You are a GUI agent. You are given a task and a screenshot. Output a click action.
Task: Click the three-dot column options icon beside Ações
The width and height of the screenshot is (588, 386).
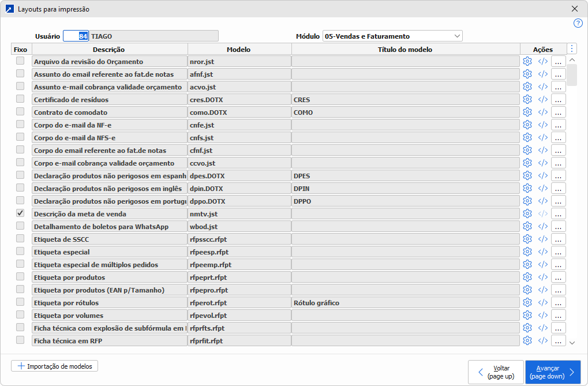pyautogui.click(x=572, y=49)
